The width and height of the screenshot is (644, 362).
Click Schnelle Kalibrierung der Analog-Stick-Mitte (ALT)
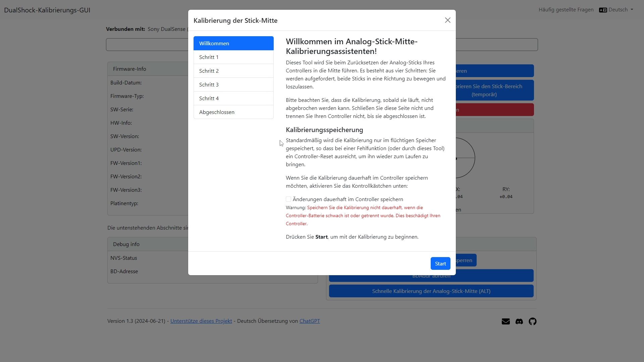[431, 291]
